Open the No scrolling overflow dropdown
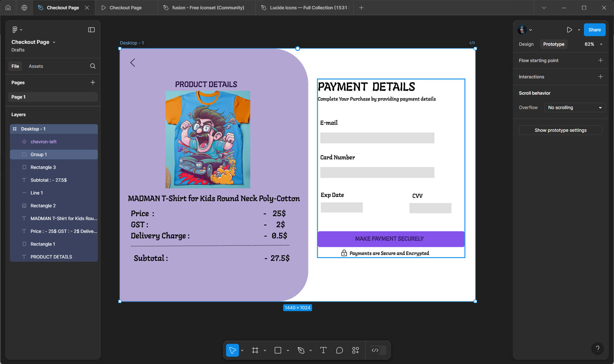This screenshot has width=614, height=364. (x=575, y=107)
